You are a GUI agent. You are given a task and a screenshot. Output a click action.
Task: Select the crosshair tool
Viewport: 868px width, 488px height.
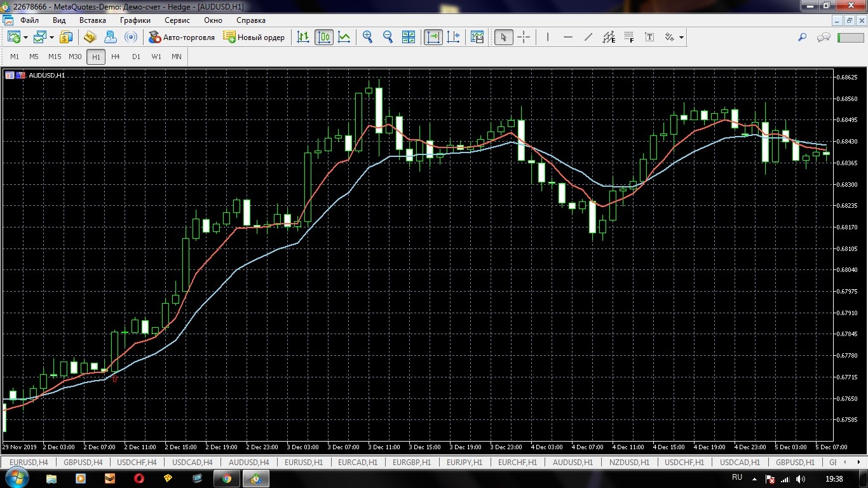524,37
